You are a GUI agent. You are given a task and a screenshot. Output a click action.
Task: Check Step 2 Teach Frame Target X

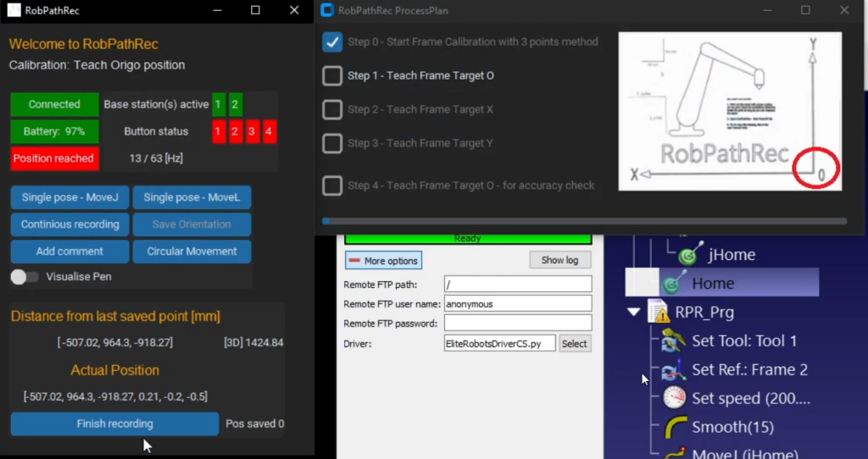tap(332, 109)
